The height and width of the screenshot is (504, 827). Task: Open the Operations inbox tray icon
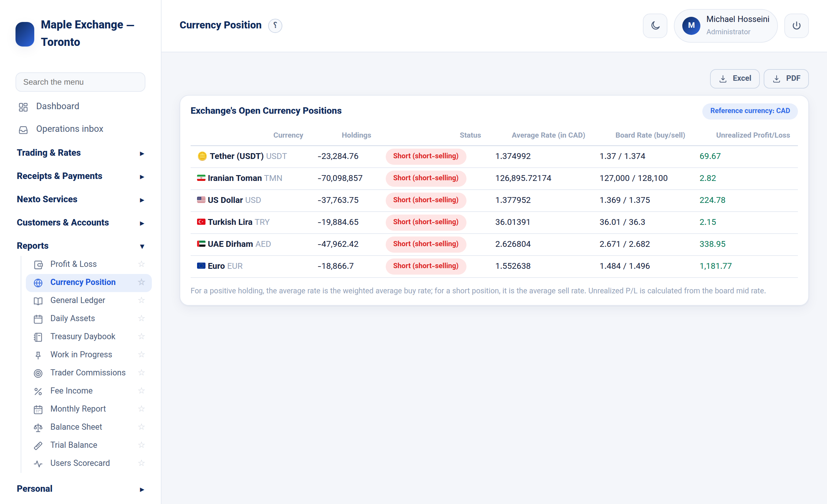point(23,130)
